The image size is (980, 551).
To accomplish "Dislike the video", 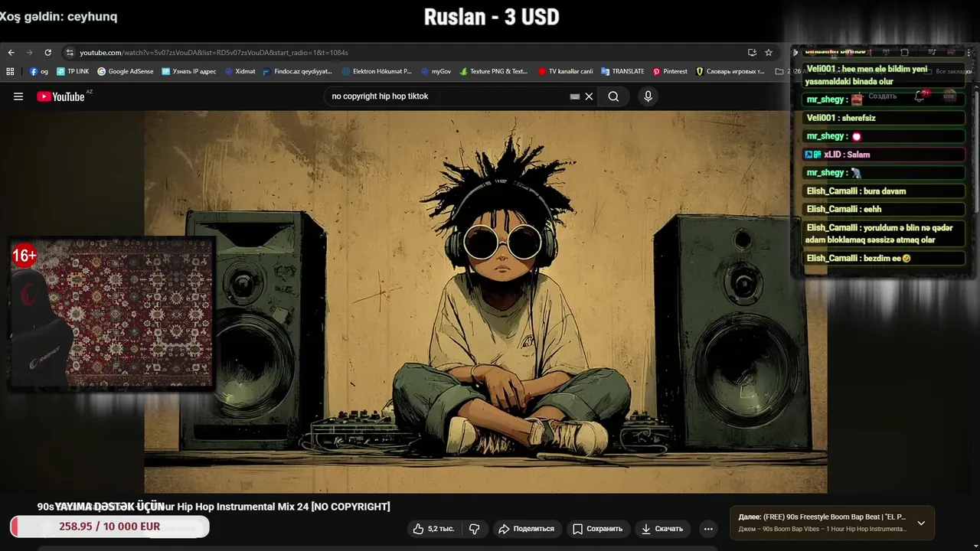I will point(474,529).
